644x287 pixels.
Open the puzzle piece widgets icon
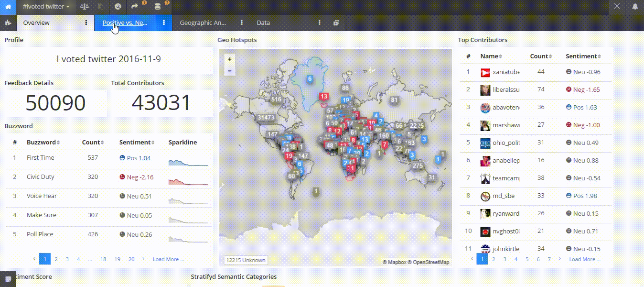[8, 22]
